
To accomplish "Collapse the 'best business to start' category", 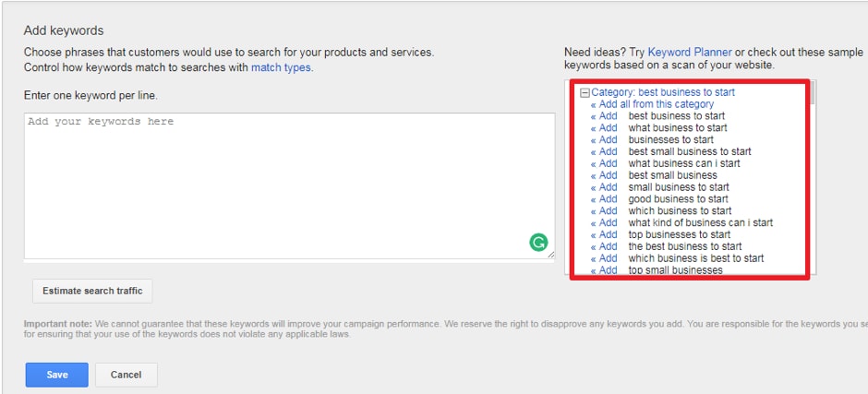I will 585,92.
